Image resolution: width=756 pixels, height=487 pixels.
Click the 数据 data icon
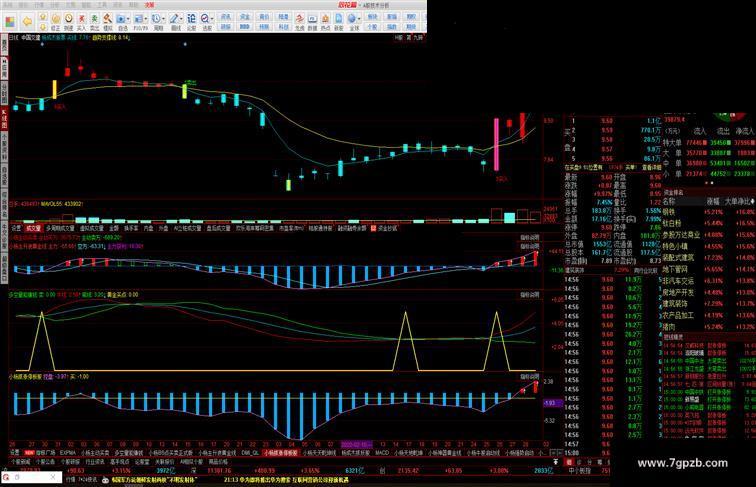coord(312,21)
